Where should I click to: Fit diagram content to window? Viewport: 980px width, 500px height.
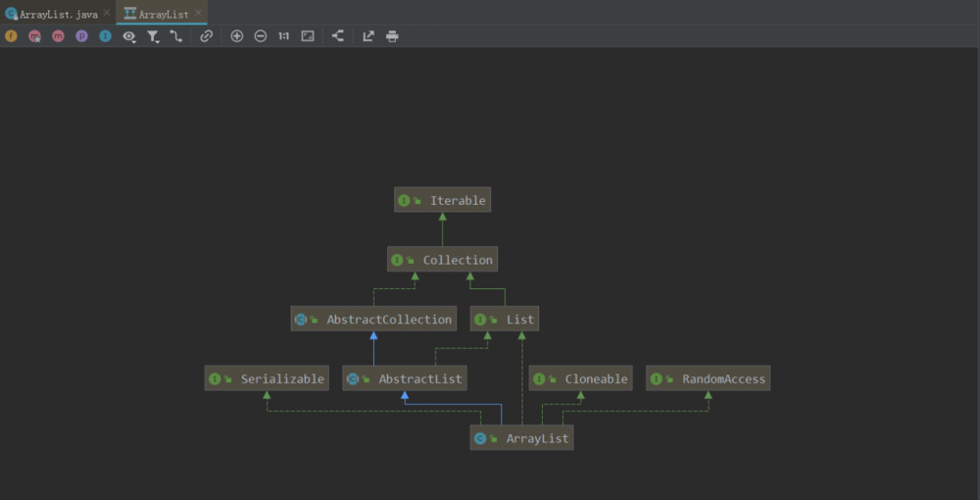(308, 36)
